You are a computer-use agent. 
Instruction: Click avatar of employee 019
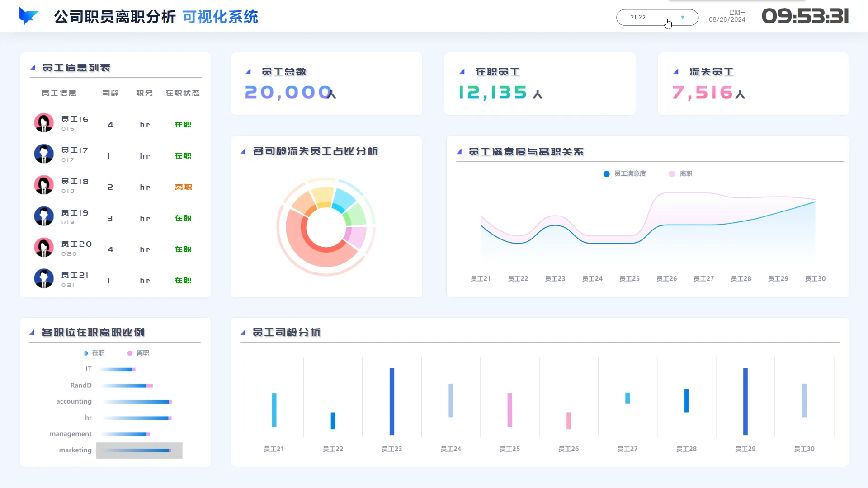coord(44,216)
